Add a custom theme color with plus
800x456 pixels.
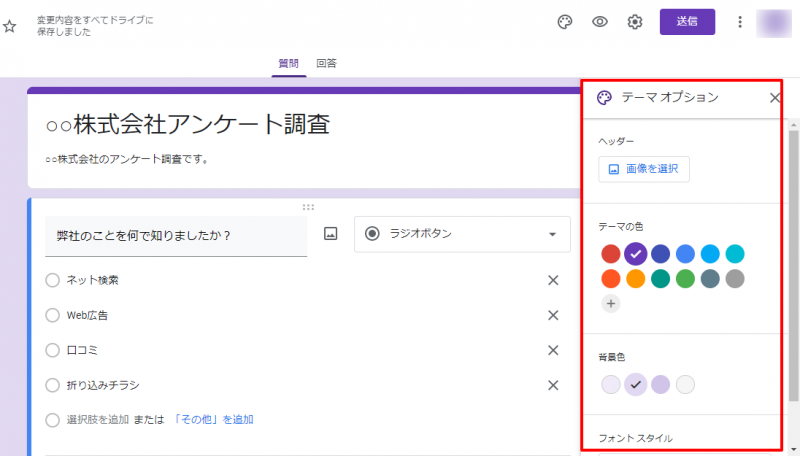click(x=611, y=303)
